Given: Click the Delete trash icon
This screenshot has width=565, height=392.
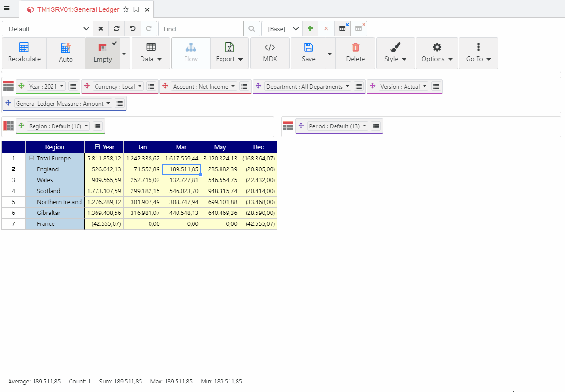Looking at the screenshot, I should click(355, 47).
